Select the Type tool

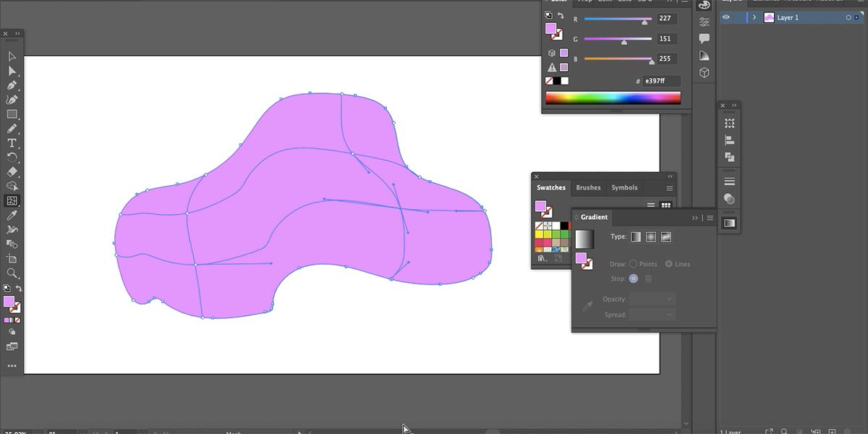[12, 143]
